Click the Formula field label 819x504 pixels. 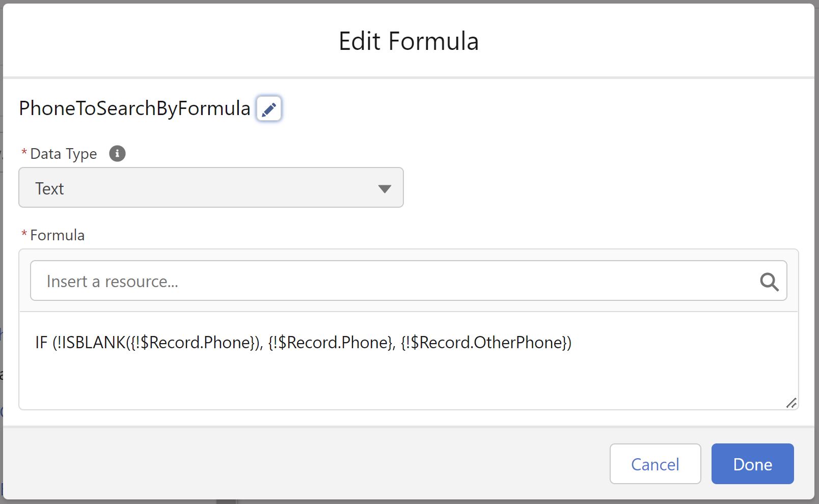click(57, 235)
